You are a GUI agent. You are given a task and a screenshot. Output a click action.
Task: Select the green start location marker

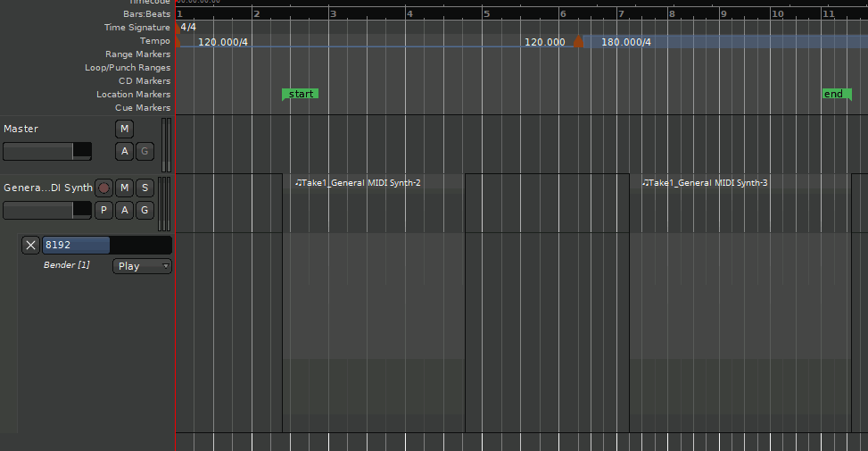301,94
